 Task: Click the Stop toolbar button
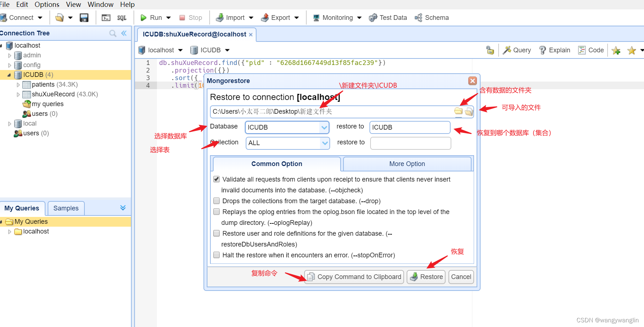click(x=191, y=18)
